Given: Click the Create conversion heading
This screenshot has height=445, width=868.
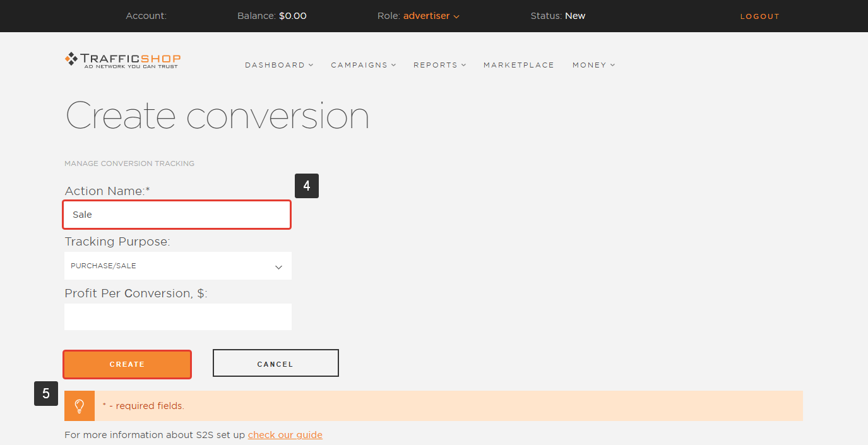Looking at the screenshot, I should coord(217,116).
